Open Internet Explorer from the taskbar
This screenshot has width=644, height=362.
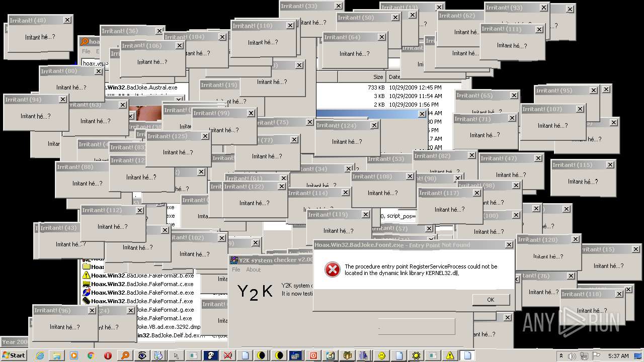40,355
